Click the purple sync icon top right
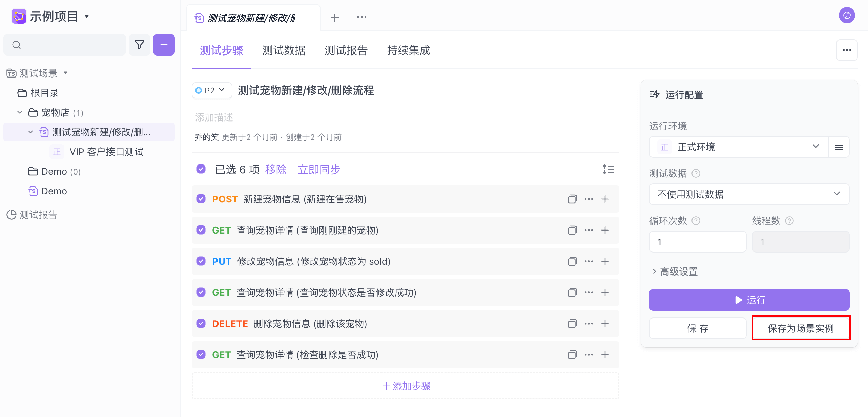 (846, 16)
